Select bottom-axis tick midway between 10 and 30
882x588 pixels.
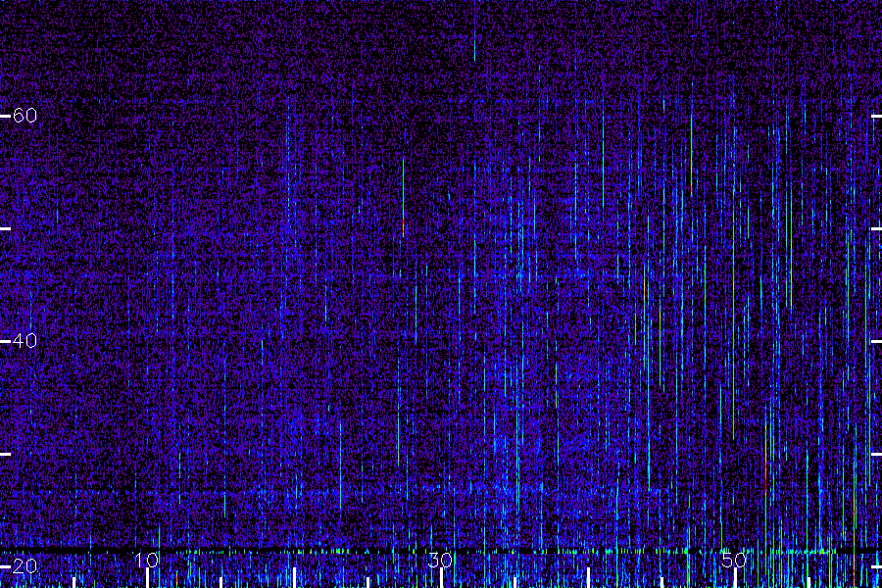pos(294,578)
